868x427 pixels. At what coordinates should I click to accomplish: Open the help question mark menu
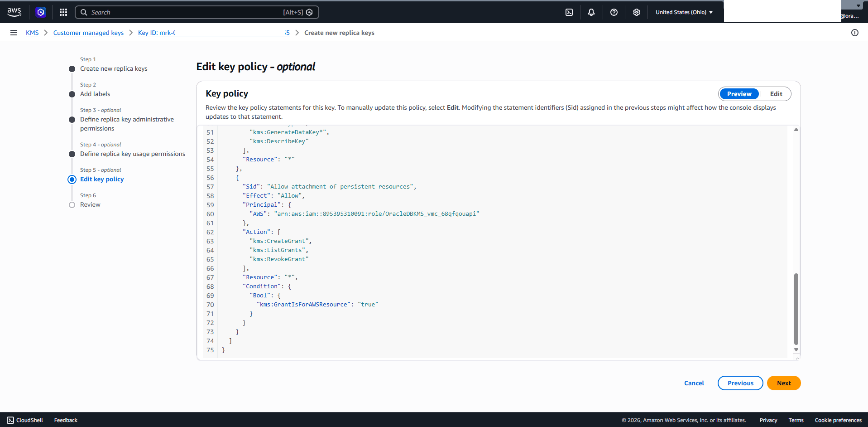click(614, 12)
